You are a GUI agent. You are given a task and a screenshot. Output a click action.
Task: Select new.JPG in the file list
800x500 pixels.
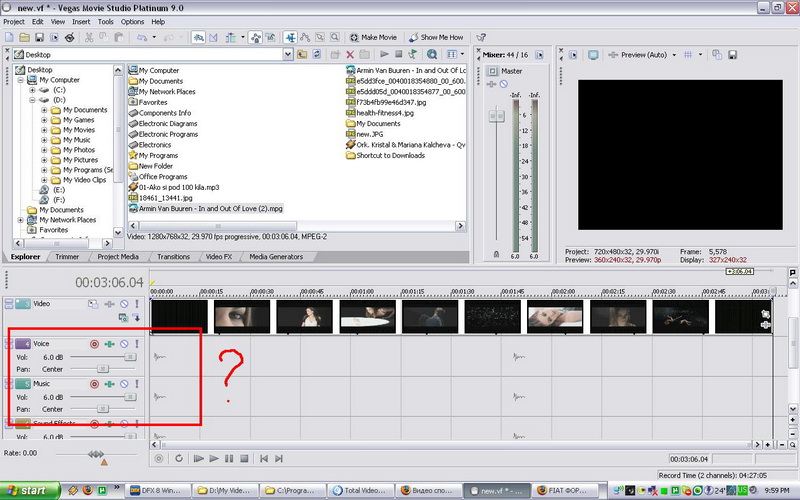[x=371, y=133]
